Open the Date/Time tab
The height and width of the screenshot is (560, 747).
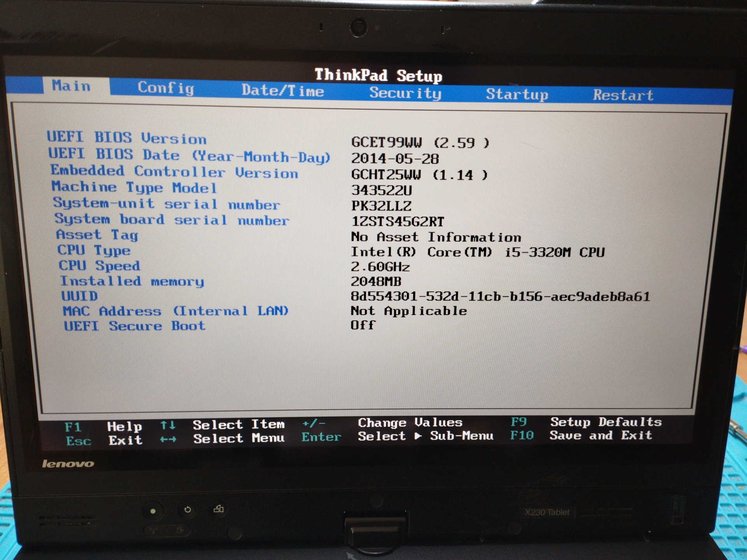tap(283, 90)
